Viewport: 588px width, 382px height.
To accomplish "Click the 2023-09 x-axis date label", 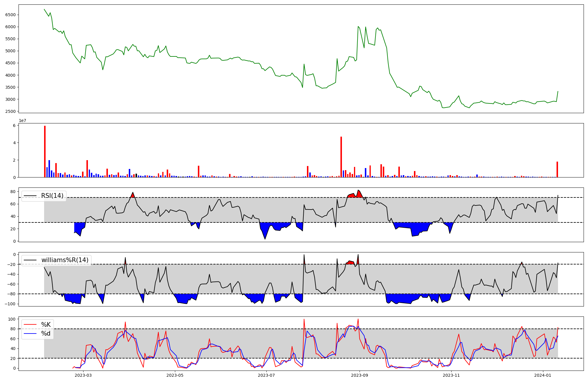I will [360, 375].
